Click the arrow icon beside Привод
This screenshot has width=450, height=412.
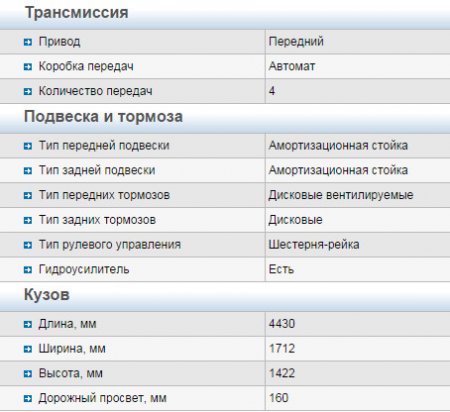pyautogui.click(x=28, y=42)
